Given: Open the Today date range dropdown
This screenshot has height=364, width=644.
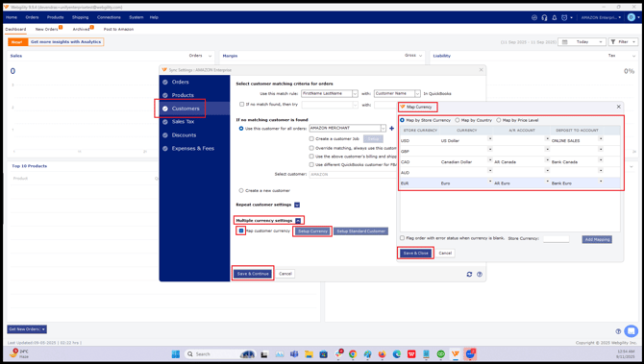Looking at the screenshot, I should point(582,42).
